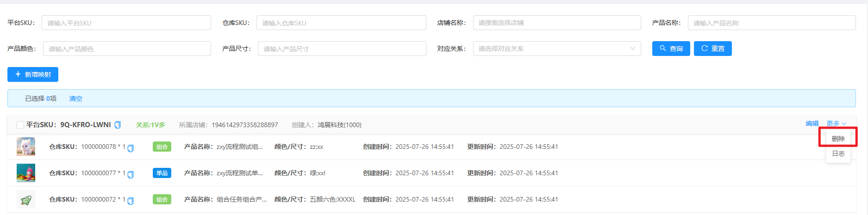The height and width of the screenshot is (215, 868).
Task: Focus the 平台SKU input field
Action: [x=126, y=23]
